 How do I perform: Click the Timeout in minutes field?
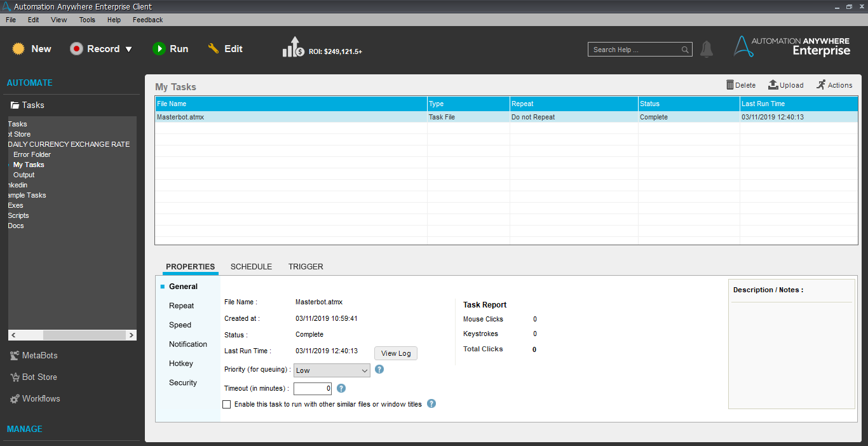click(x=312, y=388)
